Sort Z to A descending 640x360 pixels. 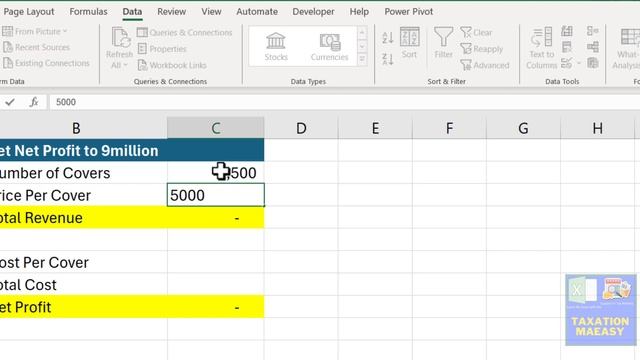coord(388,59)
